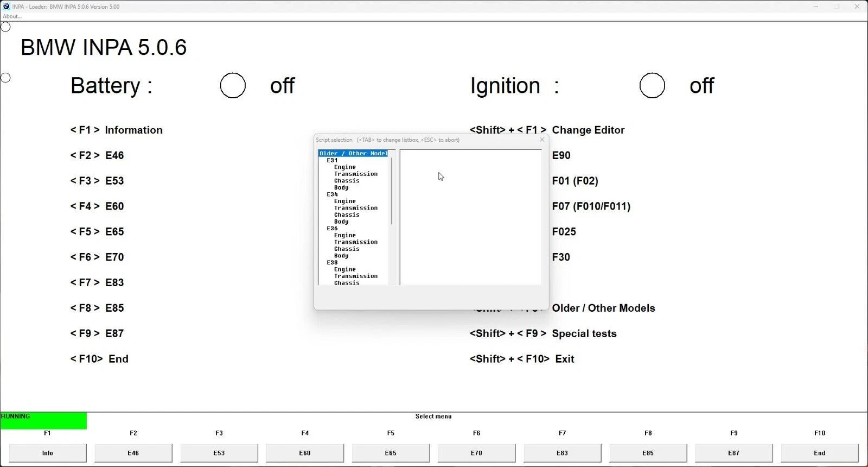Click the 'Older / Other Models' menu text

pos(604,308)
